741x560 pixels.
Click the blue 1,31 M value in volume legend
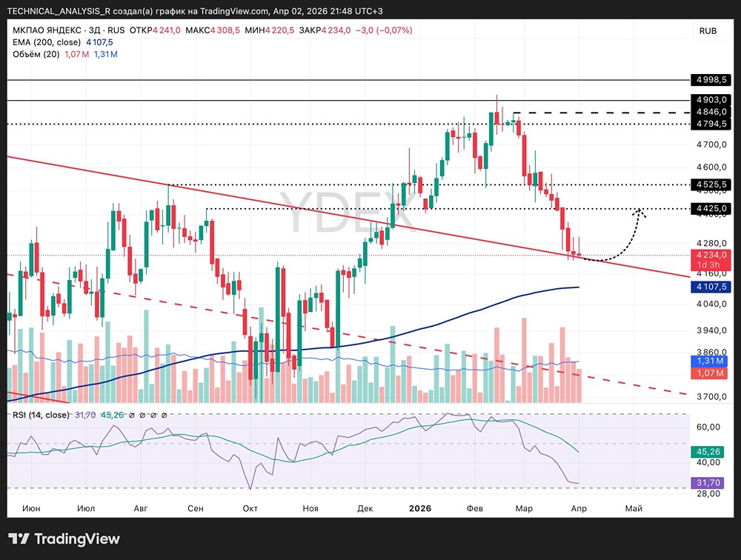pyautogui.click(x=106, y=54)
